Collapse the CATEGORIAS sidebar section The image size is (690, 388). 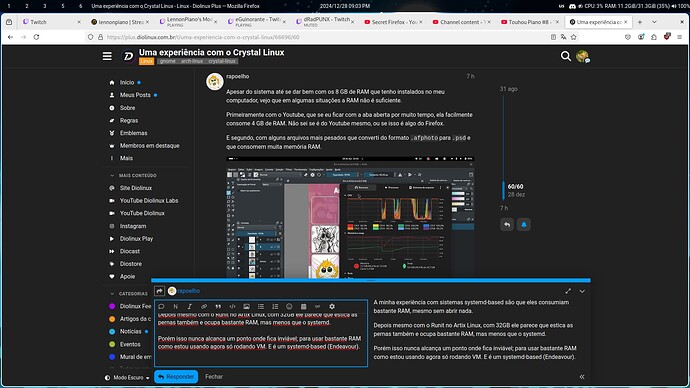(x=129, y=293)
